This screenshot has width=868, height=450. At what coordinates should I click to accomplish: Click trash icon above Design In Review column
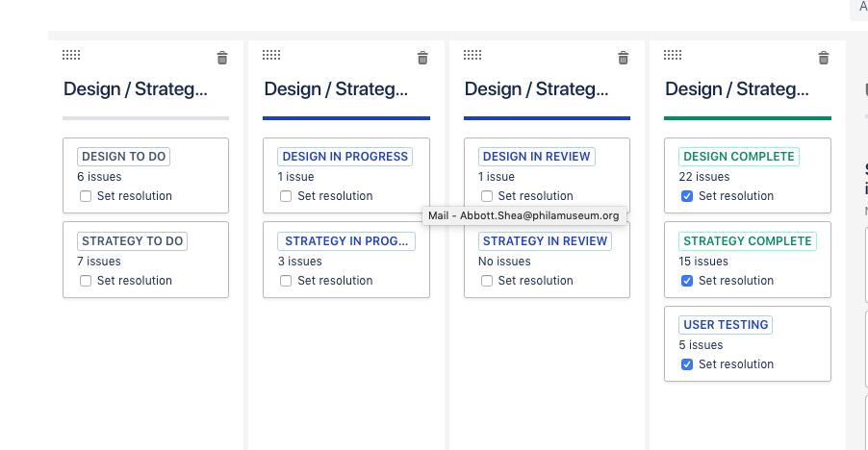623,58
